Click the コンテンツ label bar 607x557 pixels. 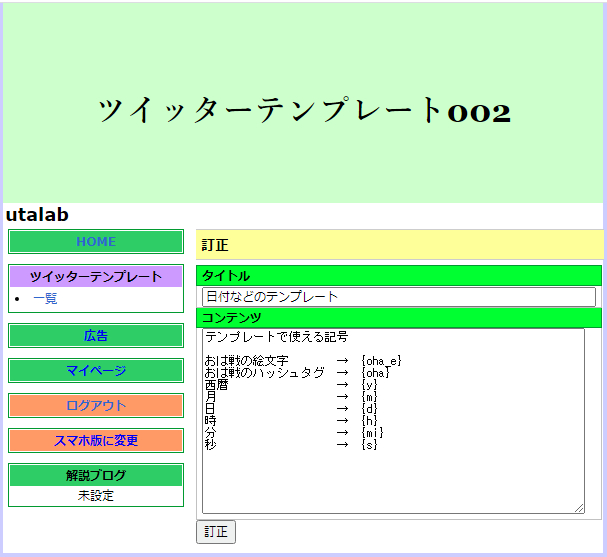pos(399,318)
